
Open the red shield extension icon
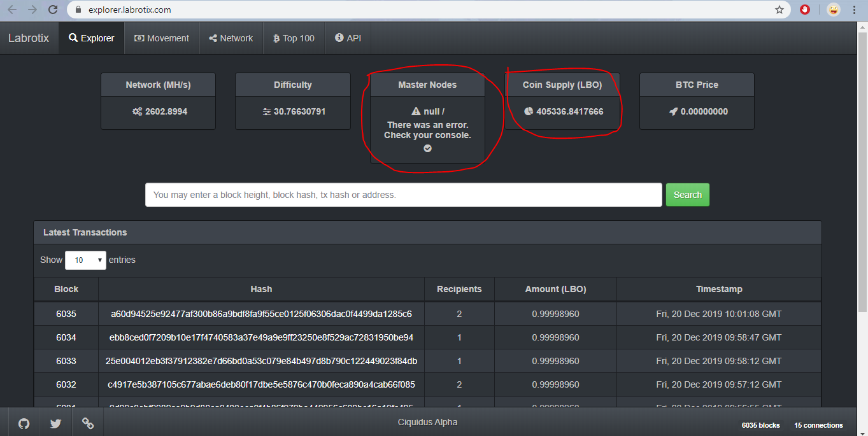[805, 10]
